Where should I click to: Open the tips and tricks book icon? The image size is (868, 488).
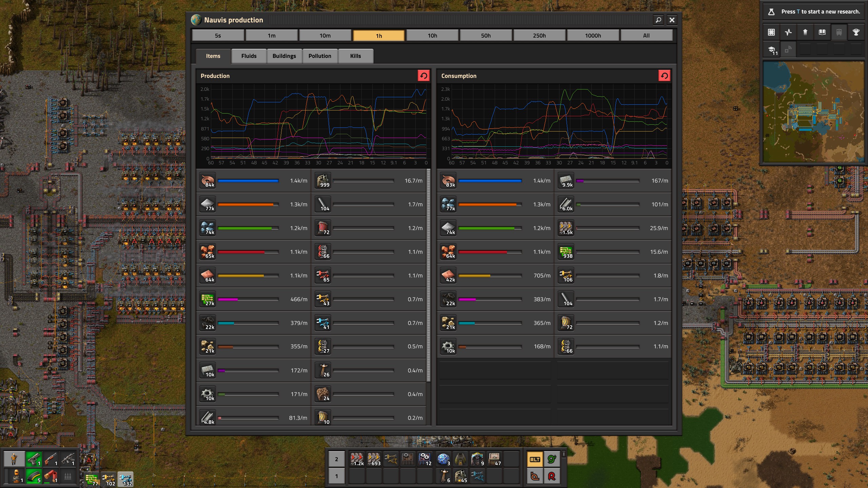tap(822, 32)
